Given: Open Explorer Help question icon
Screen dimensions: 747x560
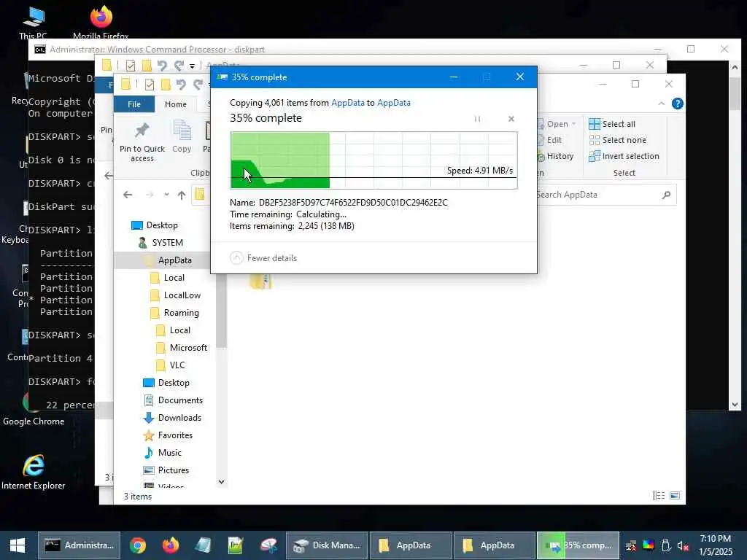Looking at the screenshot, I should pos(678,104).
